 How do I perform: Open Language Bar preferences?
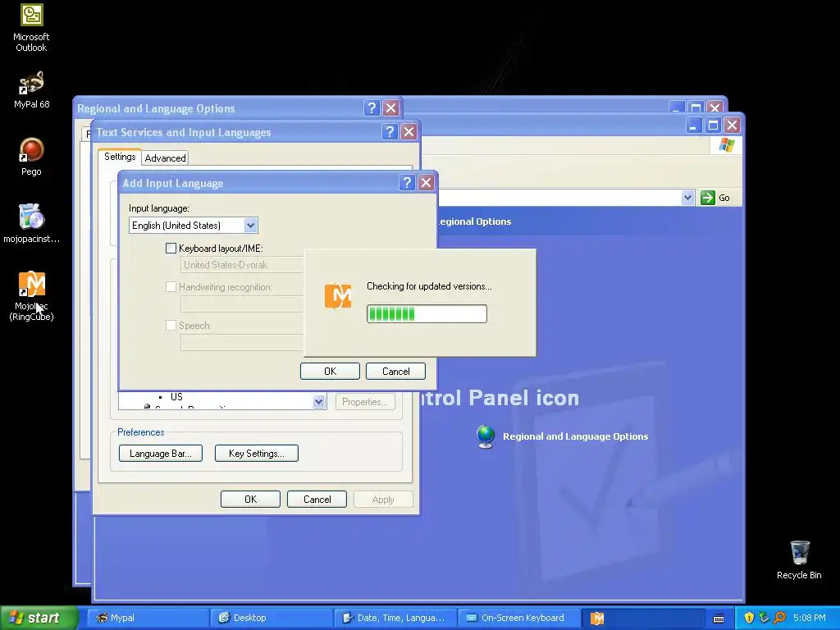(x=161, y=453)
